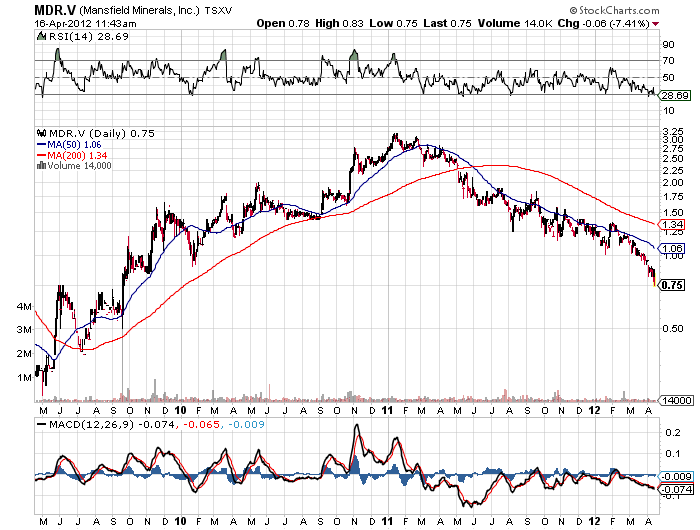Screen dimensions: 700x530
Task: Select the Mansfield Minerals, Inc. company name
Action: point(140,10)
